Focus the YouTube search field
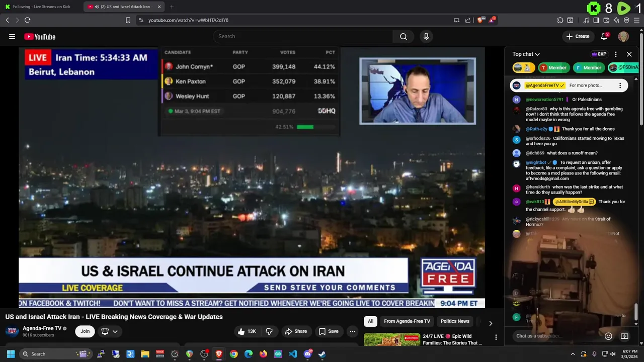The height and width of the screenshot is (362, 644). [303, 36]
